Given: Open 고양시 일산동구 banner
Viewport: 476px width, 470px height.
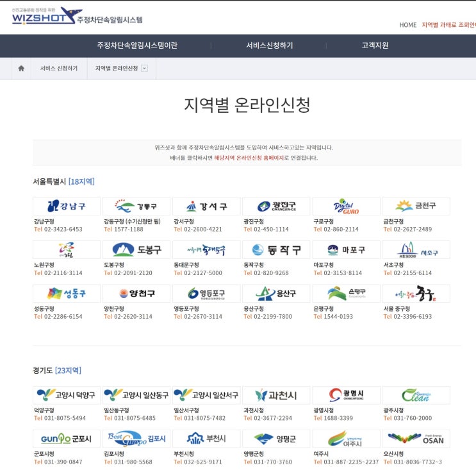Looking at the screenshot, I should (x=136, y=395).
